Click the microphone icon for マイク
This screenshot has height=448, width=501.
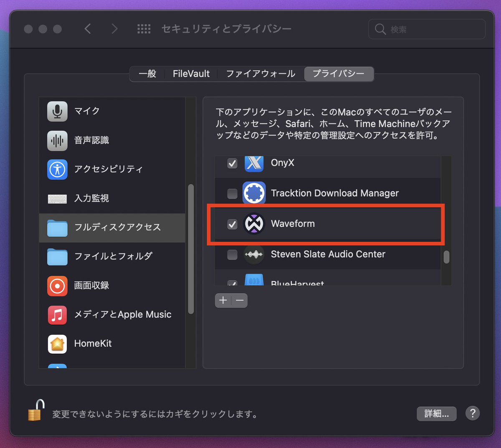tap(57, 111)
